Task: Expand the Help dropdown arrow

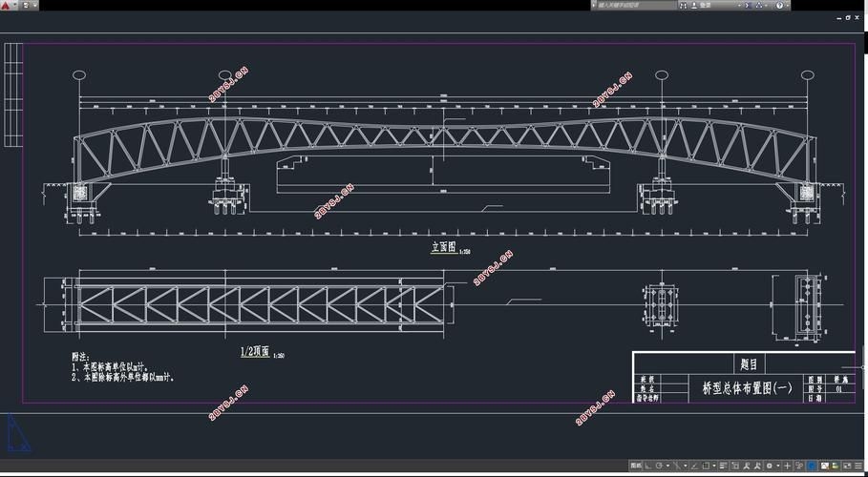Action: click(x=785, y=6)
